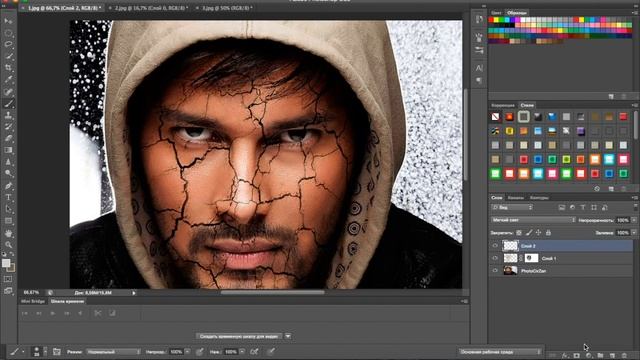Create new adjustment layer from panel footer
The width and height of the screenshot is (640, 360).
pos(589,356)
